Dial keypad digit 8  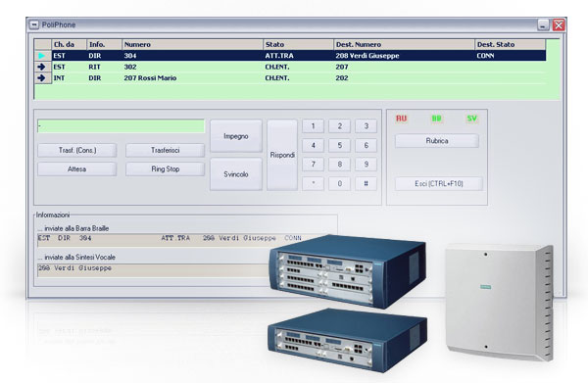coord(340,165)
